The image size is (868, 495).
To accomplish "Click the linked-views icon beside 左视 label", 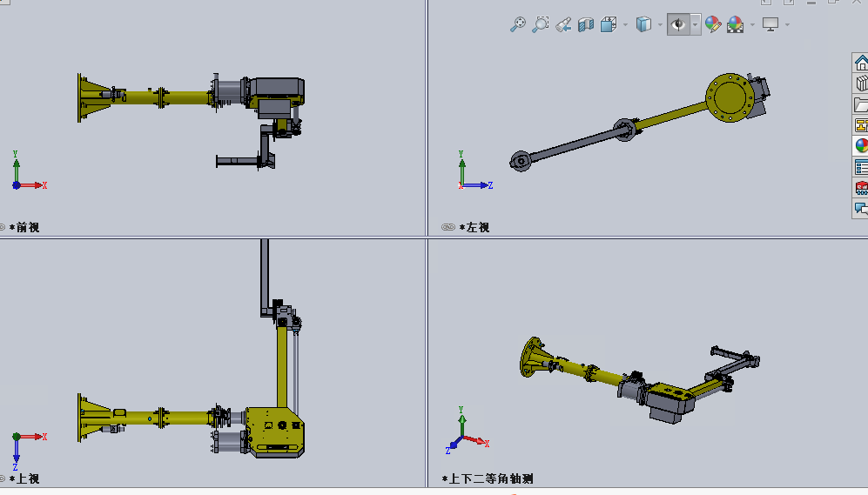I will coord(447,227).
